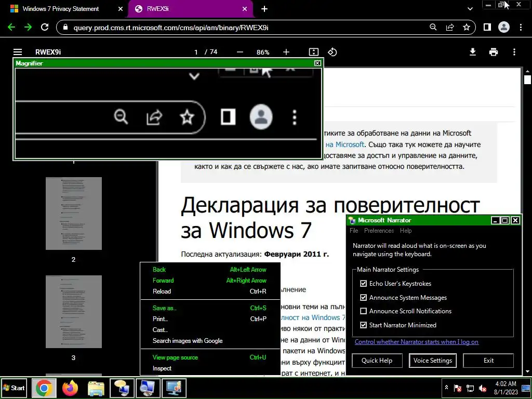Click the 'на Microsoft' link in document
Viewport: 532px width, 399px height.
tap(345, 144)
